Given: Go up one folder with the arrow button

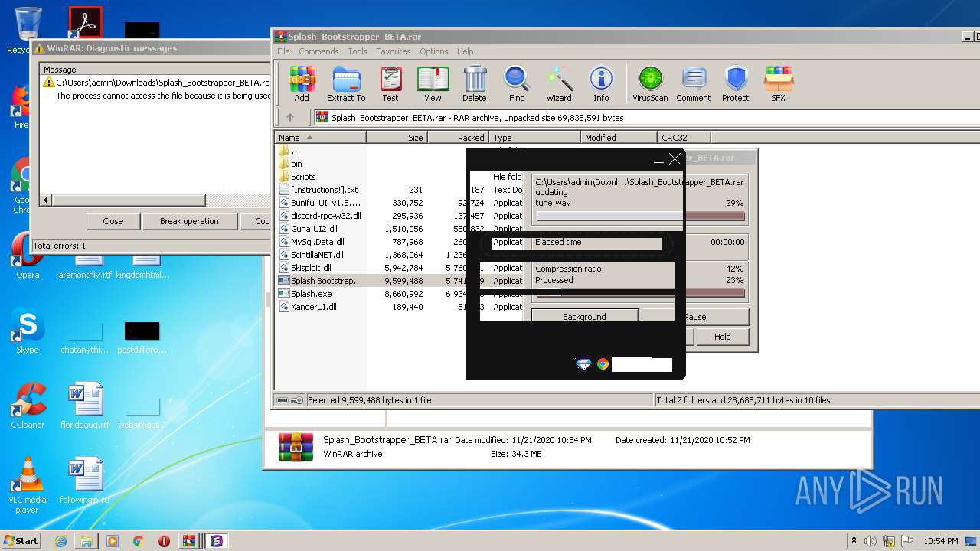Looking at the screenshot, I should pos(290,118).
